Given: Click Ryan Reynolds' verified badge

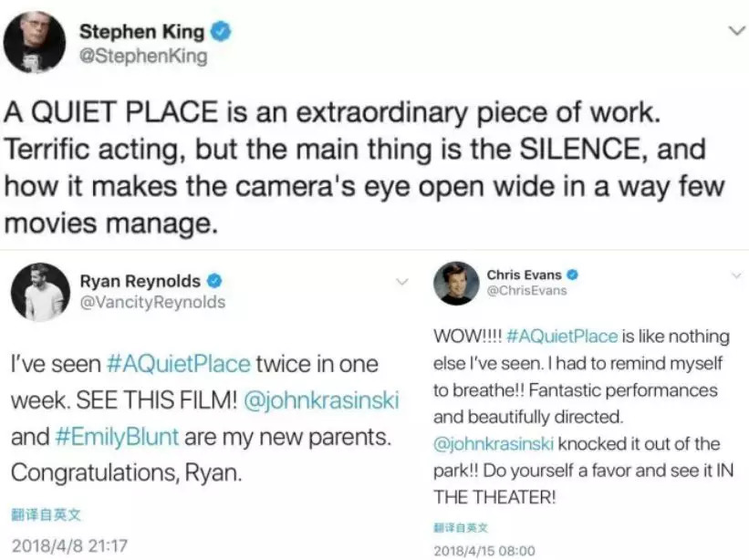Looking at the screenshot, I should pos(214,281).
